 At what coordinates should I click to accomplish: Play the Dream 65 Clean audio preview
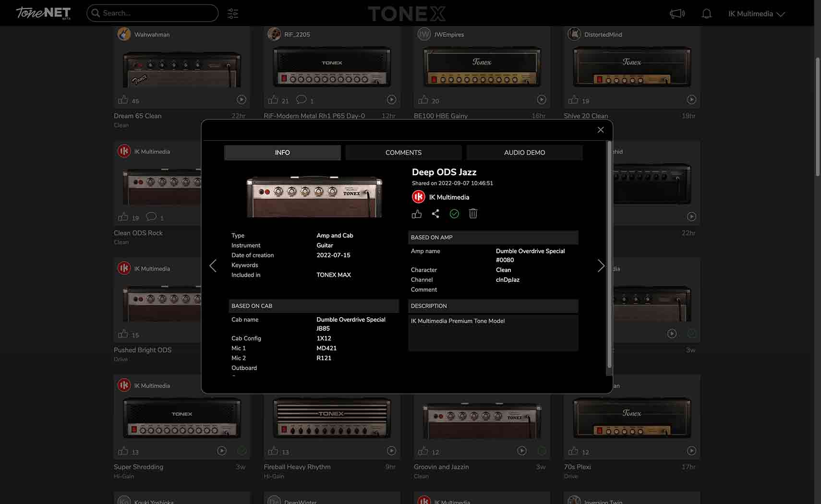(x=241, y=100)
